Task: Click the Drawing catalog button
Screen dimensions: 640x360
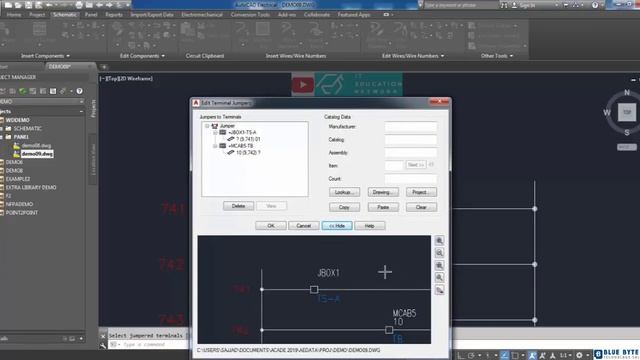Action: [x=383, y=192]
